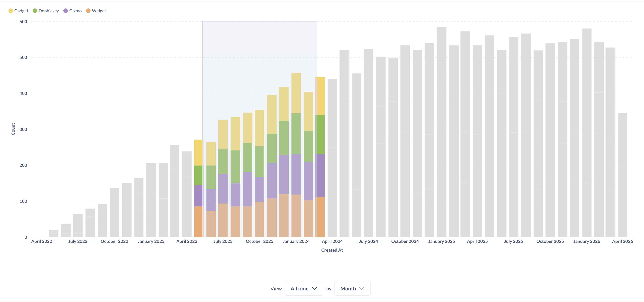This screenshot has width=644, height=302.
Task: Click the Created At axis label
Action: point(332,250)
